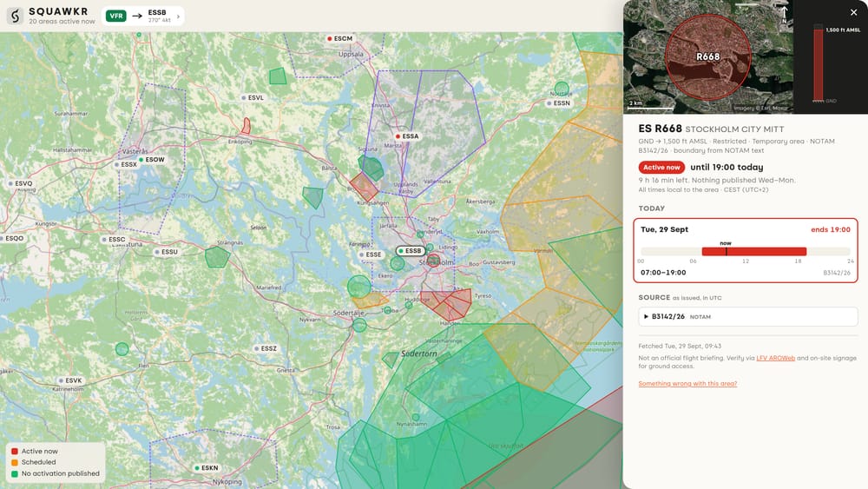Screen dimensions: 868x489
Task: Select the ESSN airport marker
Action: pyautogui.click(x=558, y=103)
